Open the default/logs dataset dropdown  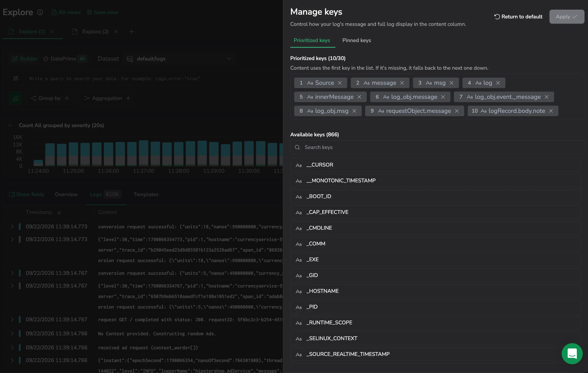[x=179, y=59]
